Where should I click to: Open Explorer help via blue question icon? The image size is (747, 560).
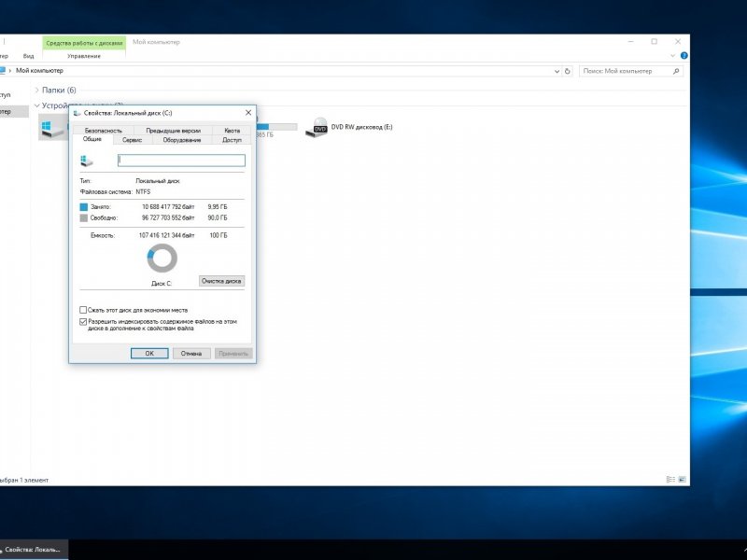point(684,56)
